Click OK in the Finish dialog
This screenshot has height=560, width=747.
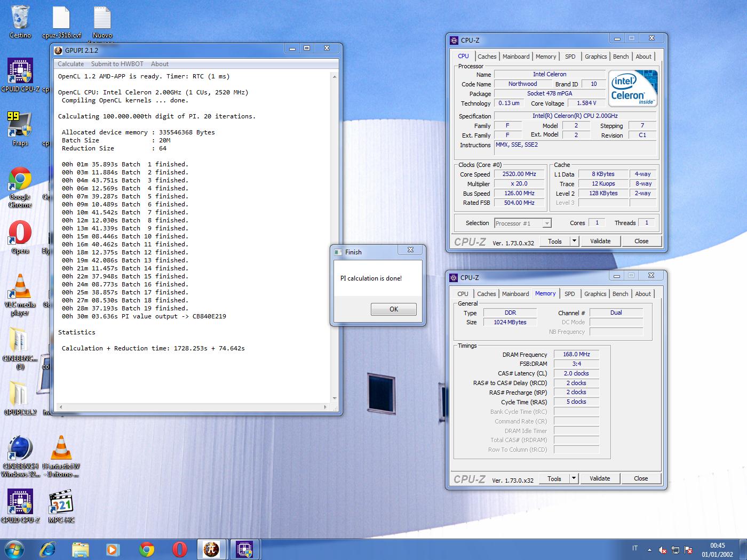(394, 309)
